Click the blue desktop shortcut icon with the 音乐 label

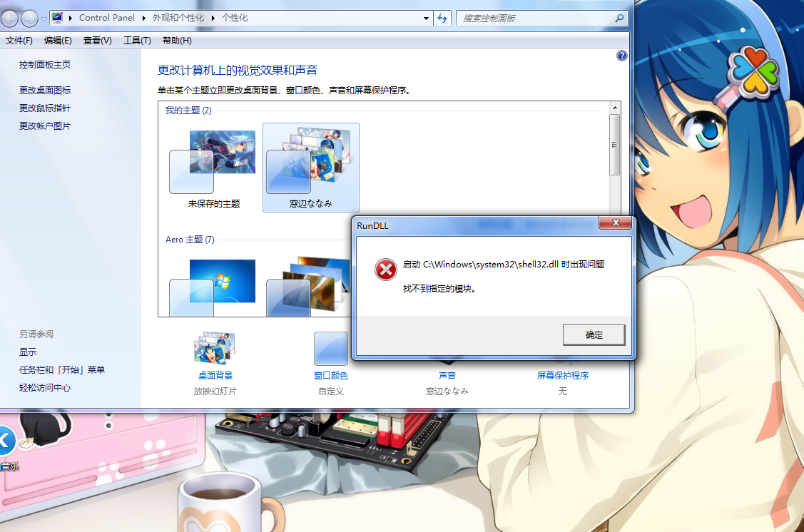tap(7, 440)
